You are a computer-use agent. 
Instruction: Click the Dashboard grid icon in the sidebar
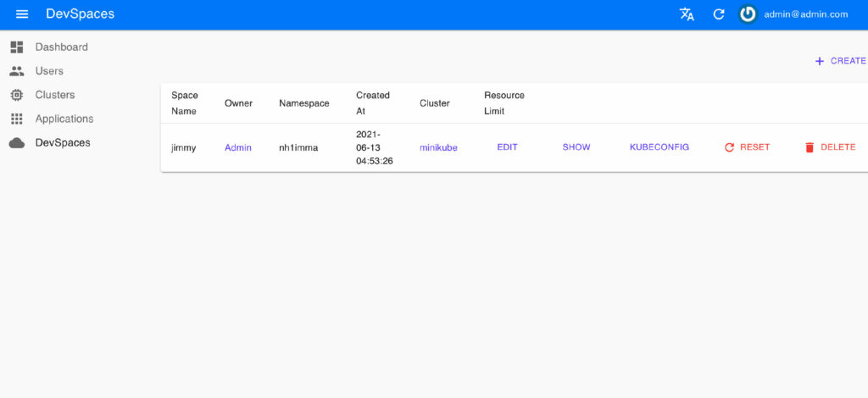[x=17, y=47]
